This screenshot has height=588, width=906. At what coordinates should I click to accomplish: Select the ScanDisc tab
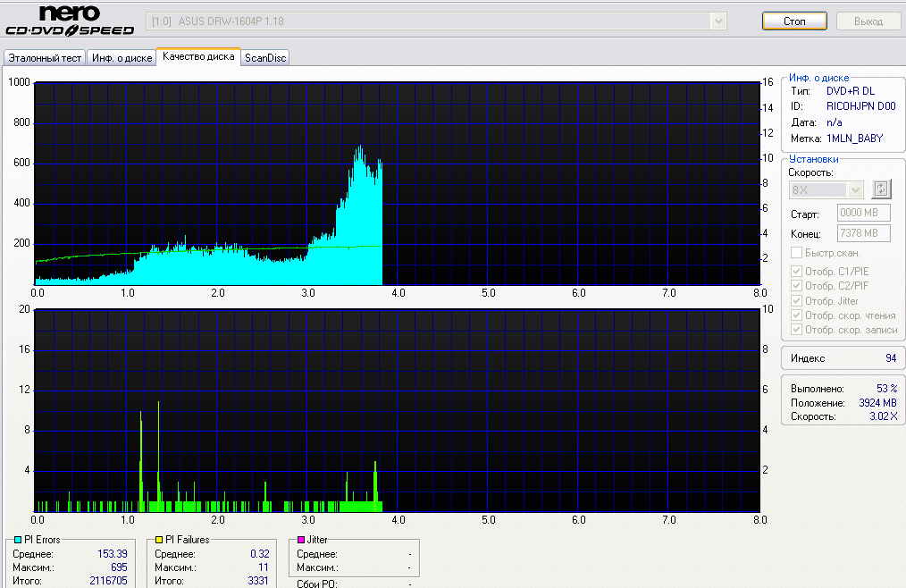point(265,58)
